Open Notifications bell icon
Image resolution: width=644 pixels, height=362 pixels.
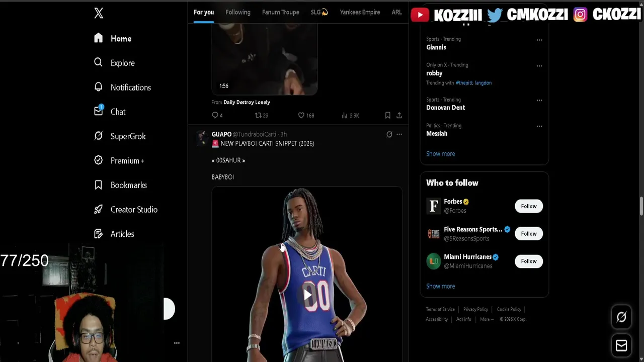[x=98, y=87]
